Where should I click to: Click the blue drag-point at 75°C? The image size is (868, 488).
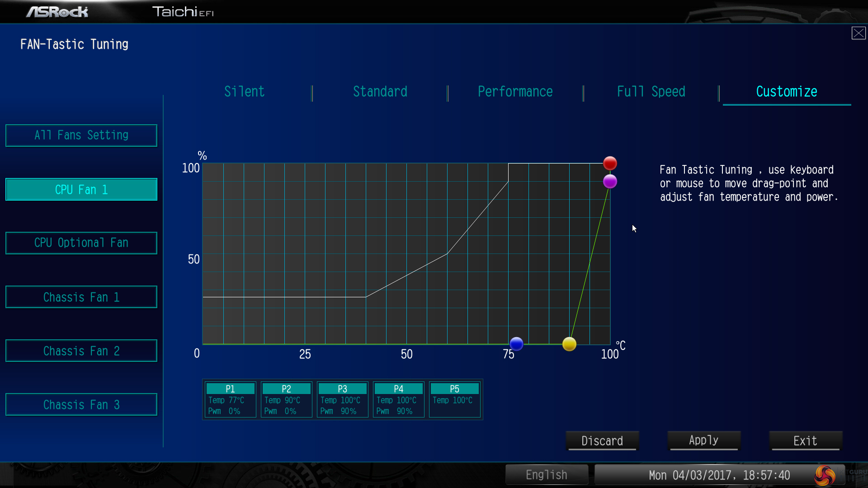click(516, 344)
